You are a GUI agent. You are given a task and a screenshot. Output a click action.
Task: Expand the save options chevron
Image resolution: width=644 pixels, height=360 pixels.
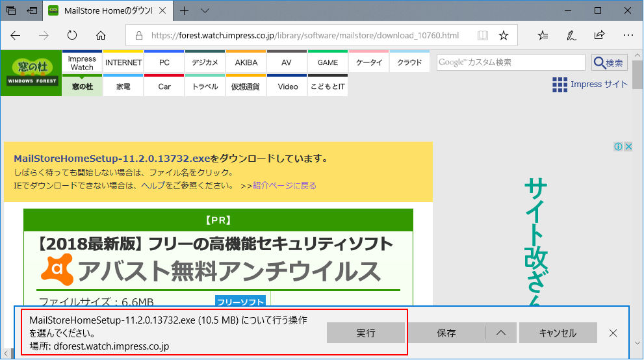point(500,333)
